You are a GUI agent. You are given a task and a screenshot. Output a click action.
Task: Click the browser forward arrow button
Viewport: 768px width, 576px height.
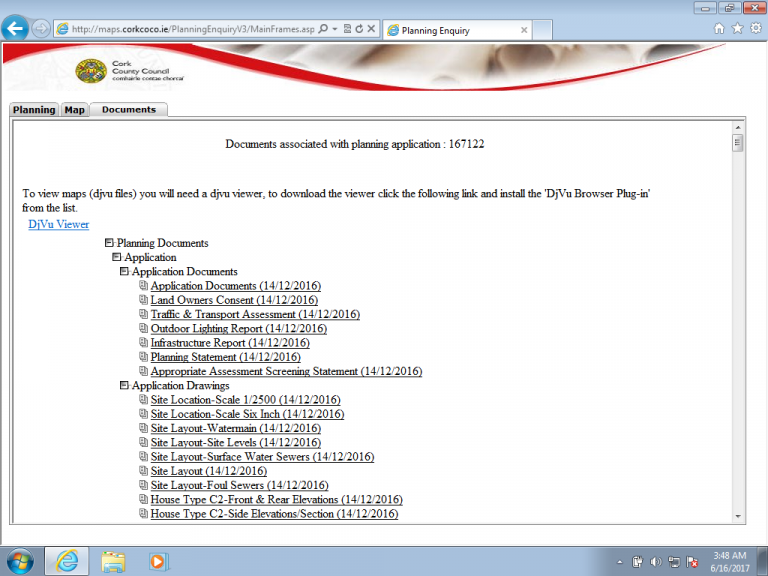[41, 29]
